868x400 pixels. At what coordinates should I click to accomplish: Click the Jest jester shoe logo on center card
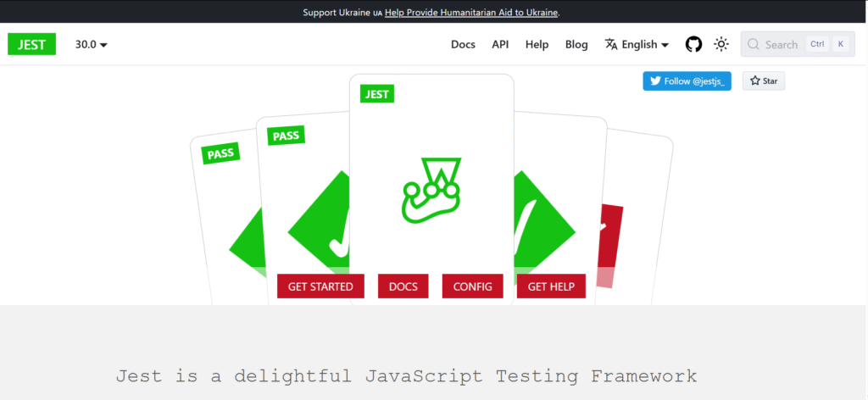[431, 191]
